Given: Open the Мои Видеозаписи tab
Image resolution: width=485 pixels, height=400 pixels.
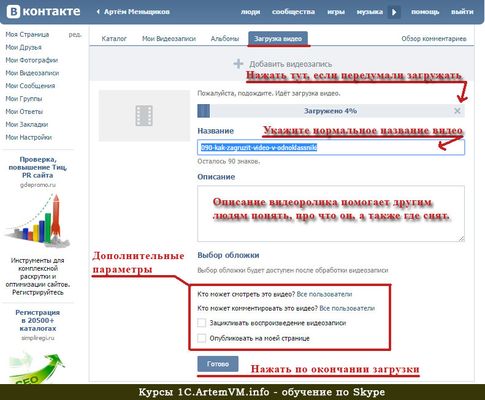Looking at the screenshot, I should pyautogui.click(x=169, y=39).
